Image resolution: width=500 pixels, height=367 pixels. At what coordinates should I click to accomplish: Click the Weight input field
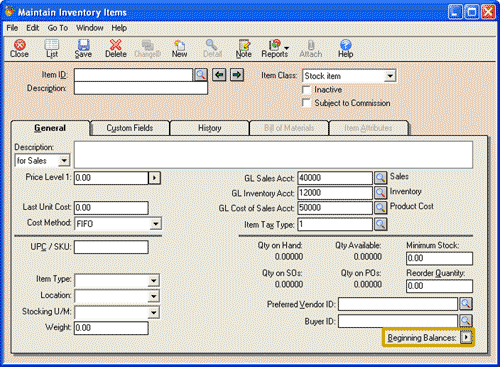pyautogui.click(x=111, y=328)
